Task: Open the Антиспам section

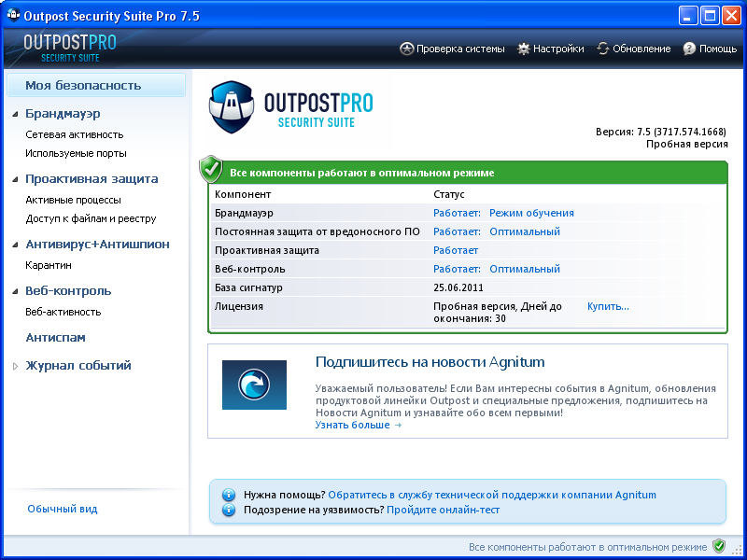Action: pyautogui.click(x=55, y=338)
